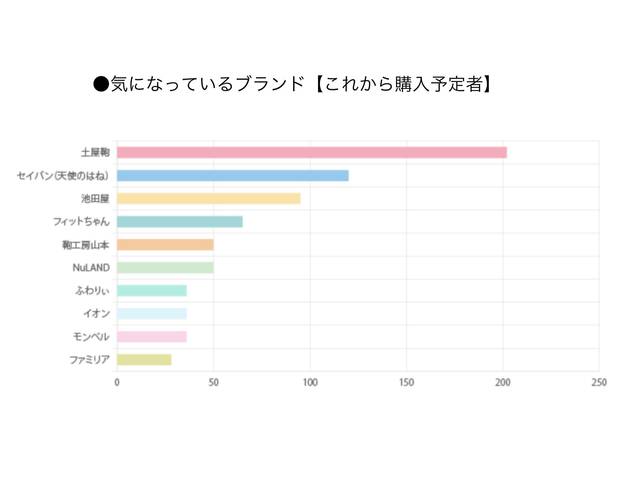This screenshot has width=640, height=480.
Task: Select the light green NuLAND bar
Action: point(165,267)
